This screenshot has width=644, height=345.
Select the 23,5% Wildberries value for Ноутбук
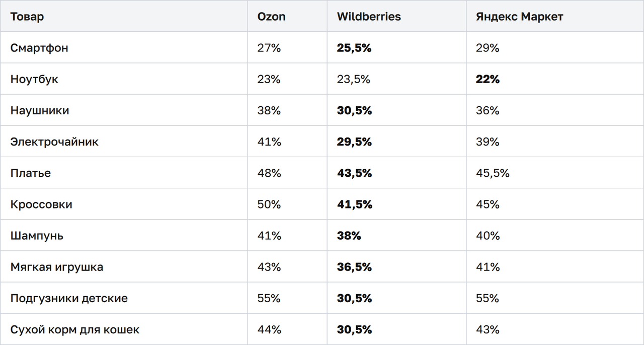pyautogui.click(x=353, y=79)
